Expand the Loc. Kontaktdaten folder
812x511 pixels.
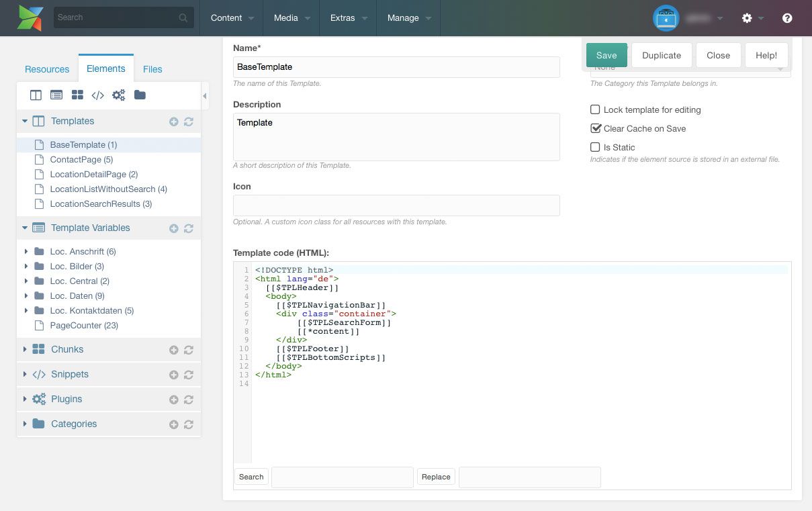[x=26, y=311]
